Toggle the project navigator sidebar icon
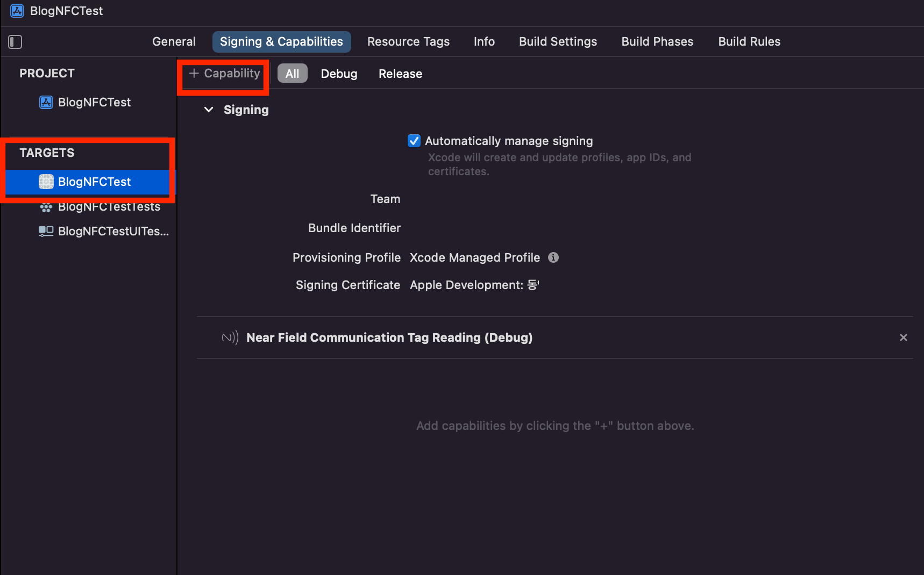This screenshot has height=575, width=924. coord(15,42)
